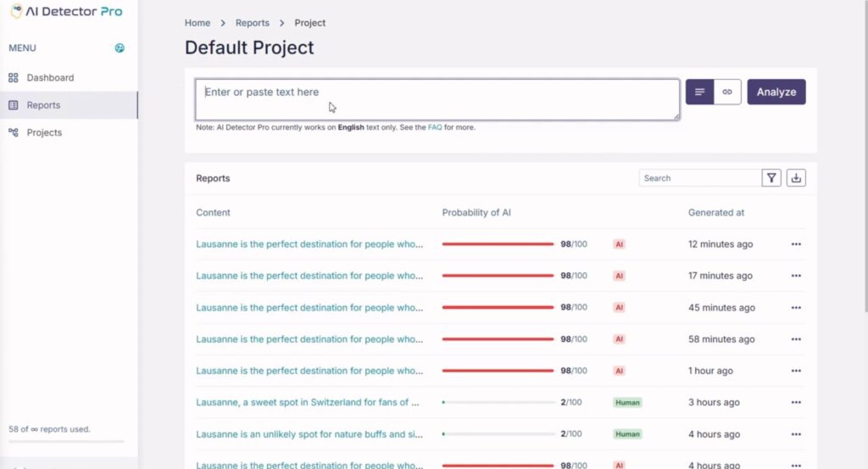
Task: Open options for 12 minutes ago report
Action: (796, 244)
